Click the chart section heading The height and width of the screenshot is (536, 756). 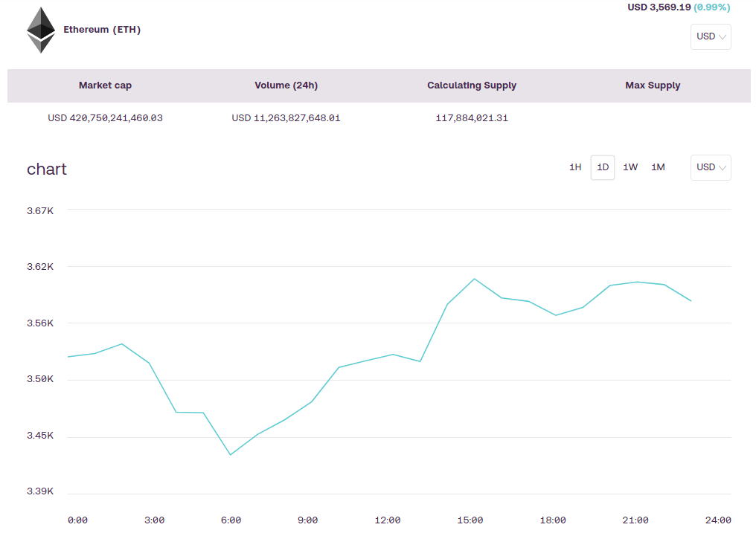(47, 169)
